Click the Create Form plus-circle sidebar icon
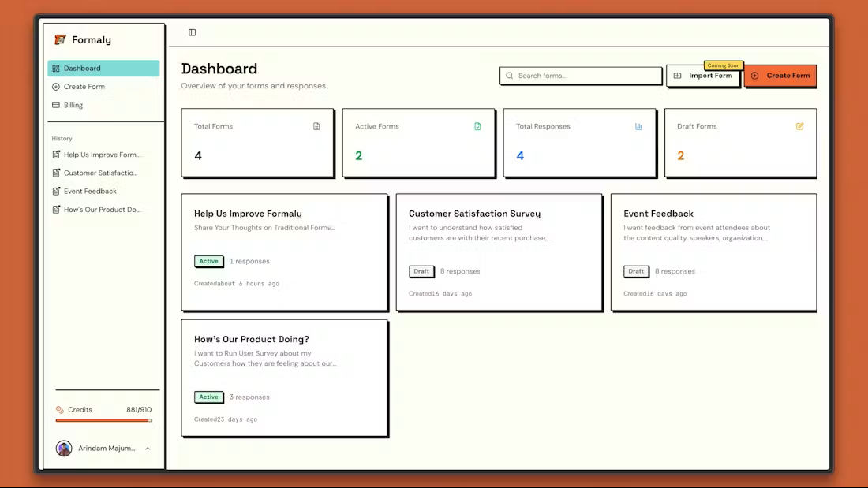This screenshot has width=868, height=488. [56, 87]
